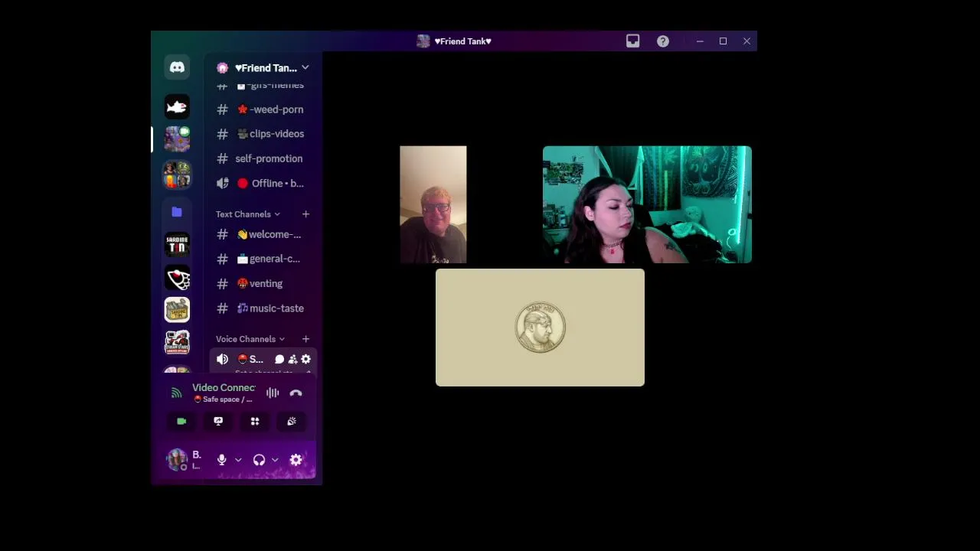Create a channel in Voice Channels
The height and width of the screenshot is (551, 980).
(x=305, y=339)
